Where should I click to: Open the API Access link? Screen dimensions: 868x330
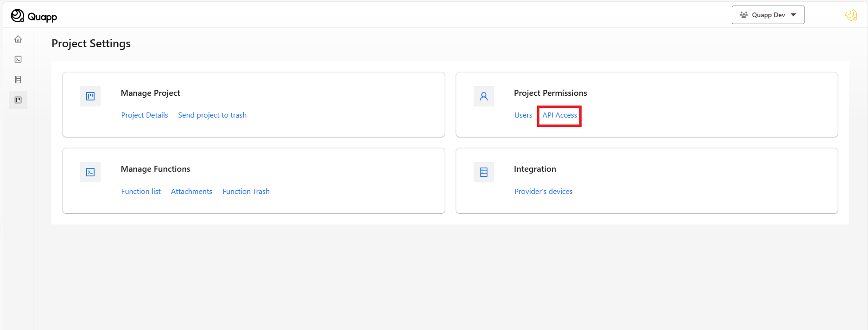point(559,115)
